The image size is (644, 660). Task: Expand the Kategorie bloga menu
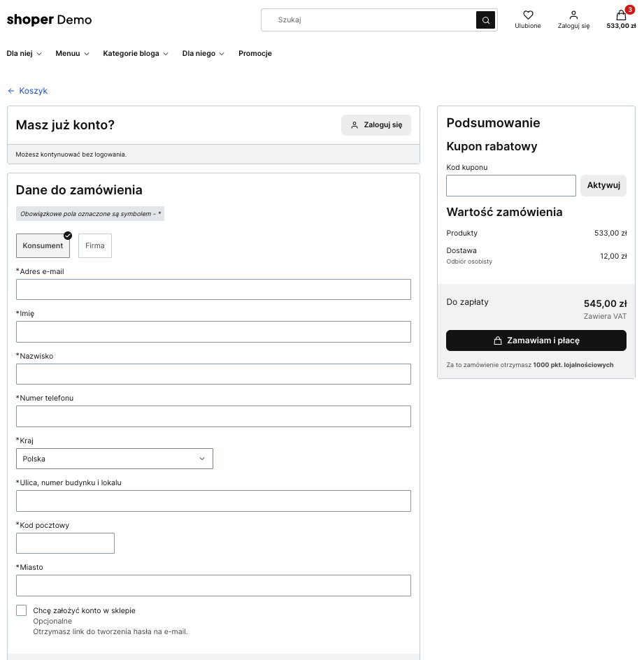[136, 54]
